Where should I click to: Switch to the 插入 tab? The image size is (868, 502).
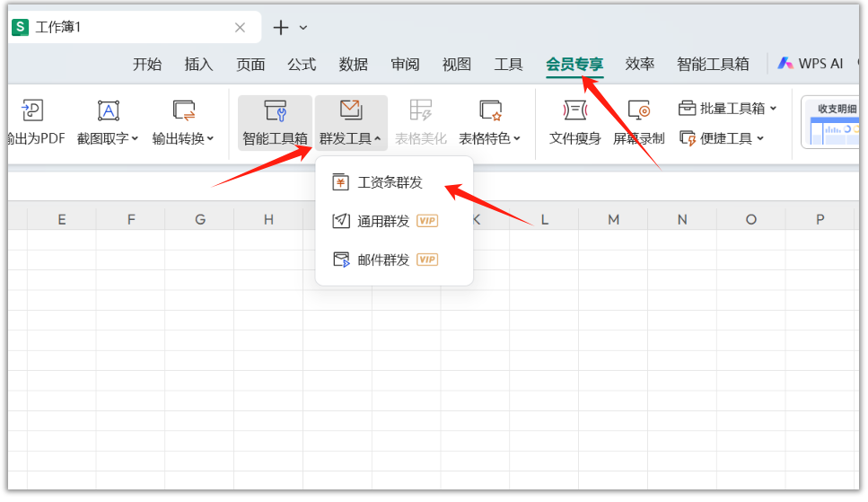click(x=198, y=65)
